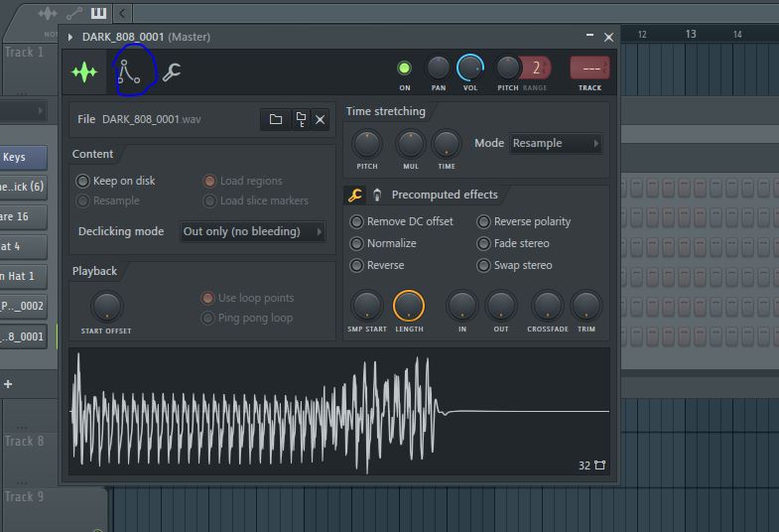779x532 pixels.
Task: Open the wrench miscellaneous settings tab
Action: (171, 72)
